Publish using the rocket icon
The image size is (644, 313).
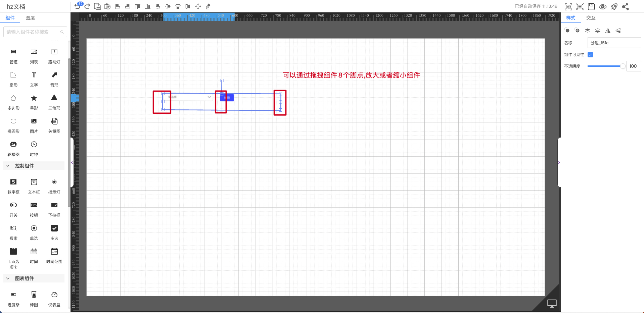614,7
